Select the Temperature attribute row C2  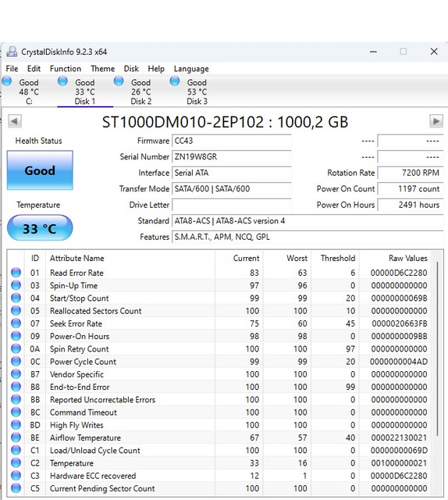219,462
